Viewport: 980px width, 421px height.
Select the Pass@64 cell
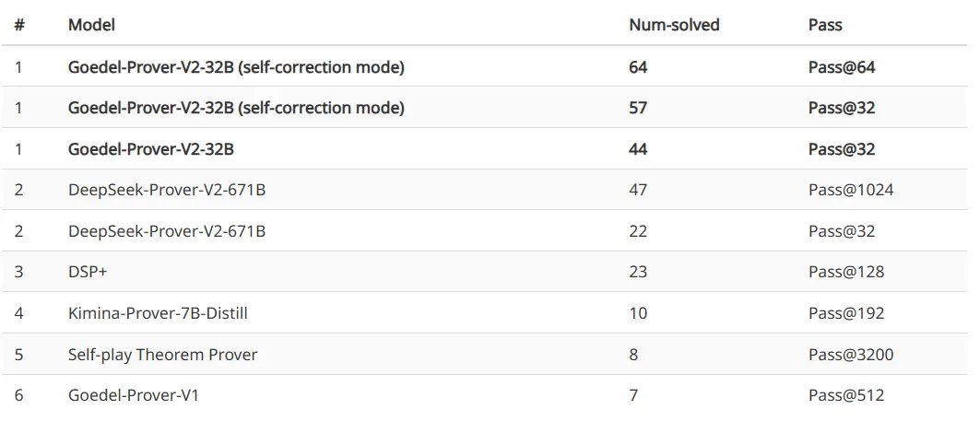(841, 67)
